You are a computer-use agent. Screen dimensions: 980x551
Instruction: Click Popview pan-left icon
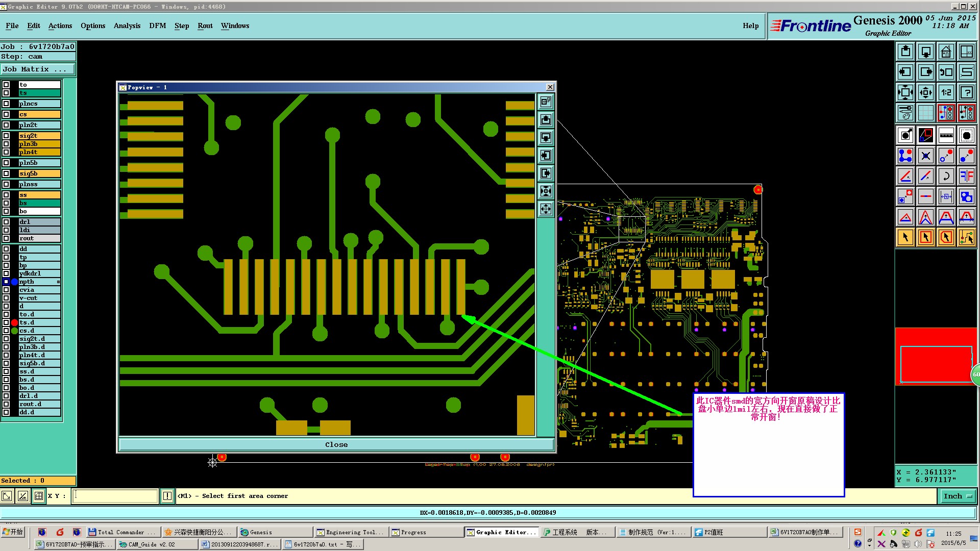tap(546, 156)
